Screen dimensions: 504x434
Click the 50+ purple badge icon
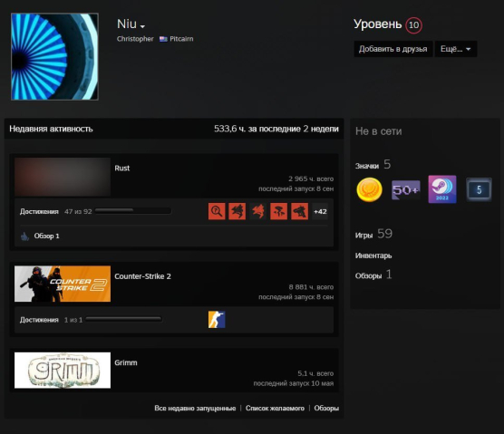[x=405, y=190]
